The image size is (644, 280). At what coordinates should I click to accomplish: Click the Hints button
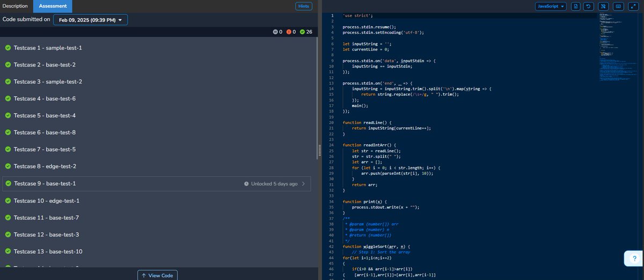[304, 6]
